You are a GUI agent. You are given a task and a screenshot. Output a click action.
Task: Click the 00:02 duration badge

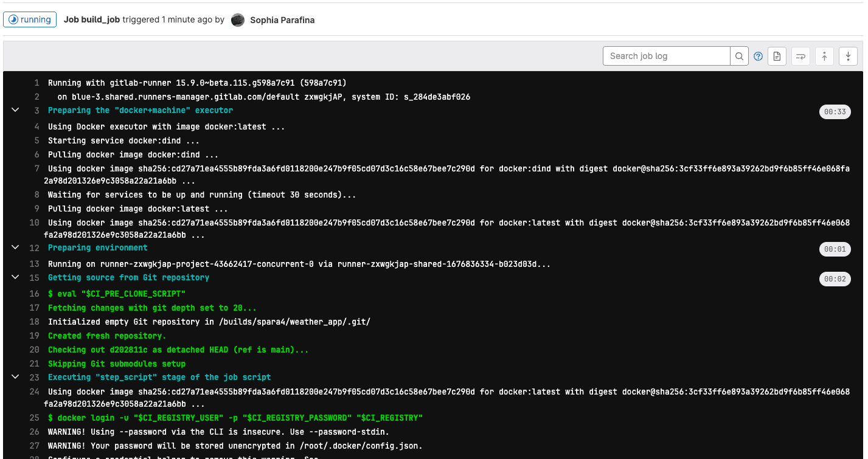835,279
